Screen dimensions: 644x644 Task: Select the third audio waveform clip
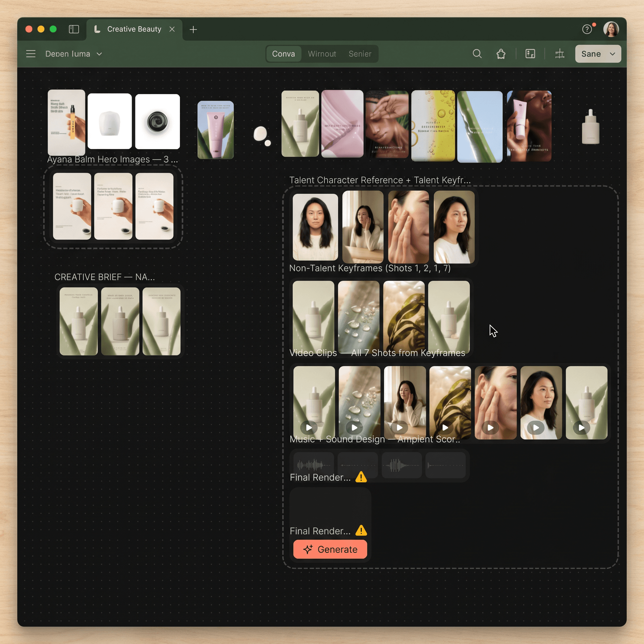coord(402,465)
